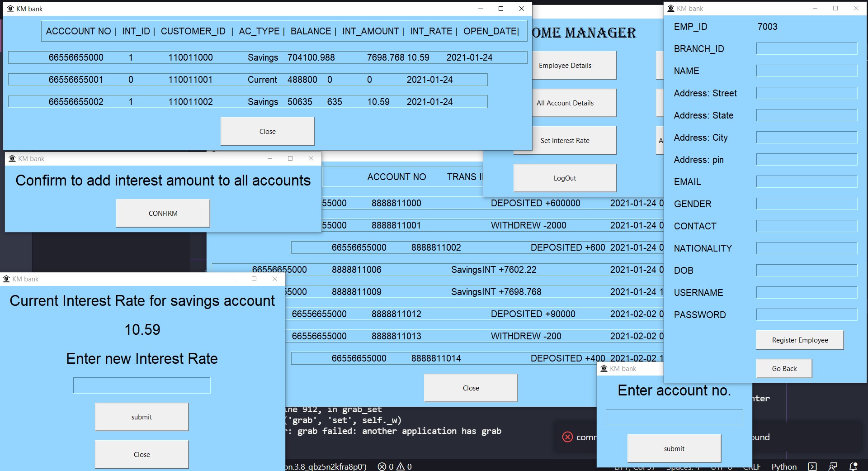This screenshot has width=868, height=471.
Task: Click the KM bank icon of confirm interest window
Action: 12,158
